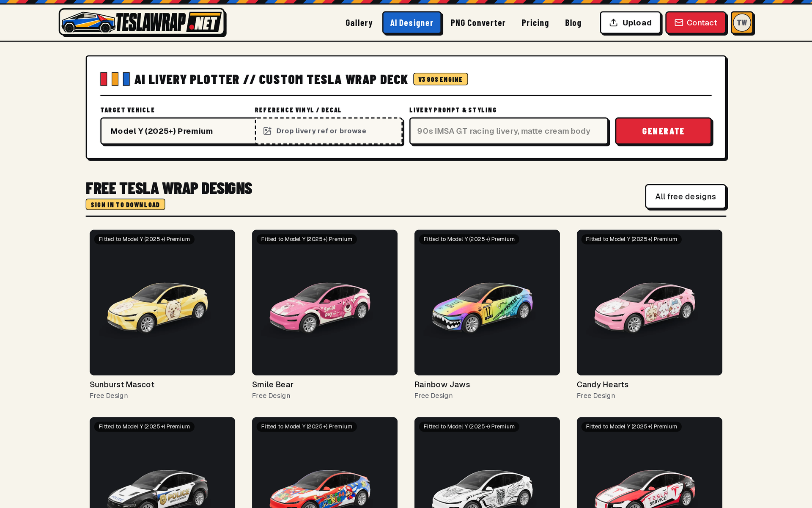Viewport: 812px width, 508px height.
Task: Open the Target Vehicle dropdown
Action: click(x=178, y=131)
